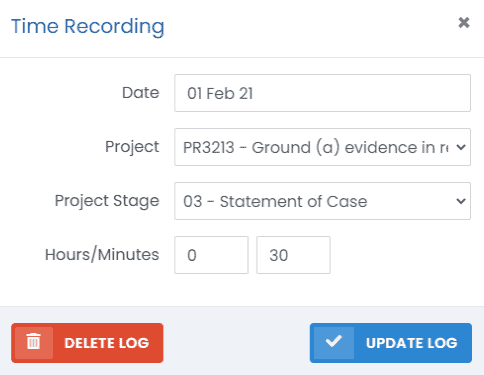
Task: Click empty space right of minutes box
Action: click(x=400, y=255)
